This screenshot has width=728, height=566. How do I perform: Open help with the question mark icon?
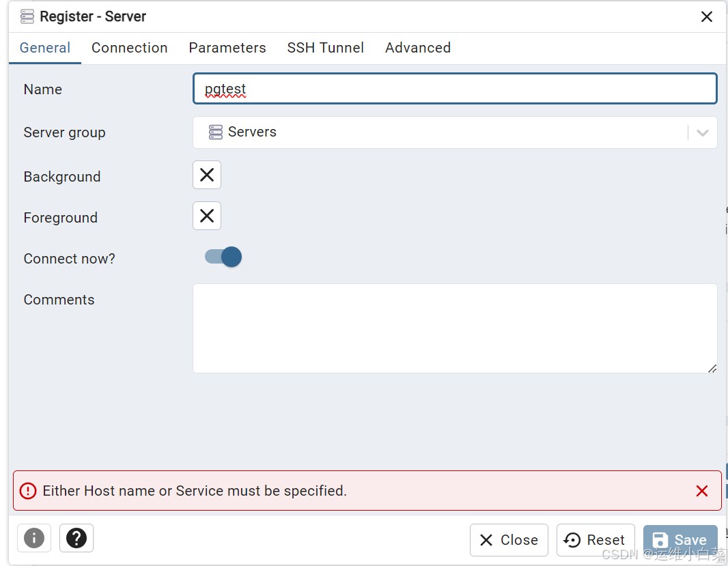point(76,538)
